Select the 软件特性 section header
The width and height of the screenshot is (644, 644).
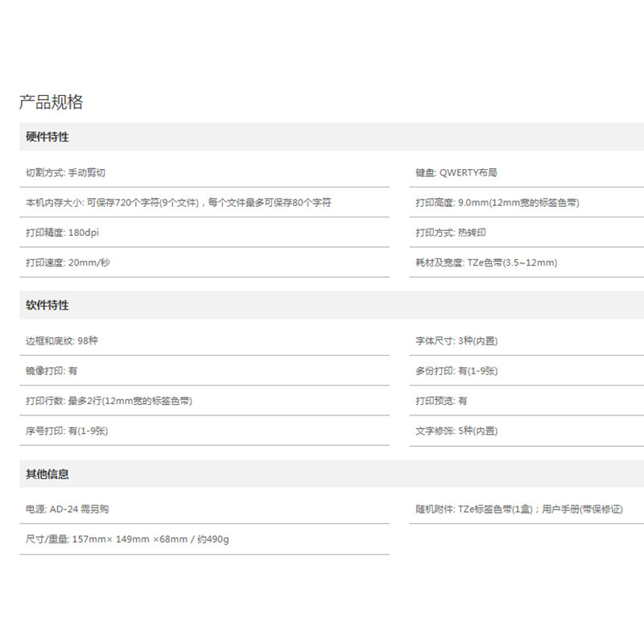pos(332,305)
